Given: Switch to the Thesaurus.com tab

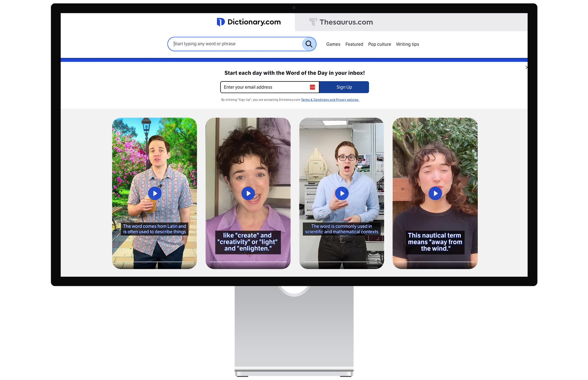Looking at the screenshot, I should point(341,22).
